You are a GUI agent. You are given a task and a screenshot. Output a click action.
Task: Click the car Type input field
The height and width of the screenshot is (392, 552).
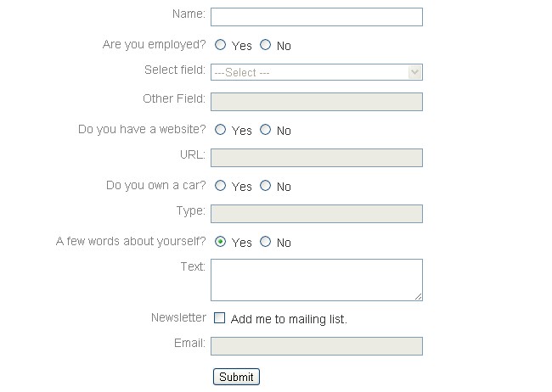316,214
